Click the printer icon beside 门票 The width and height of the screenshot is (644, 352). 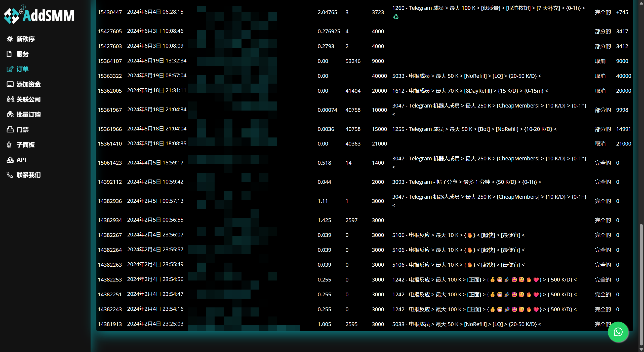(x=10, y=129)
